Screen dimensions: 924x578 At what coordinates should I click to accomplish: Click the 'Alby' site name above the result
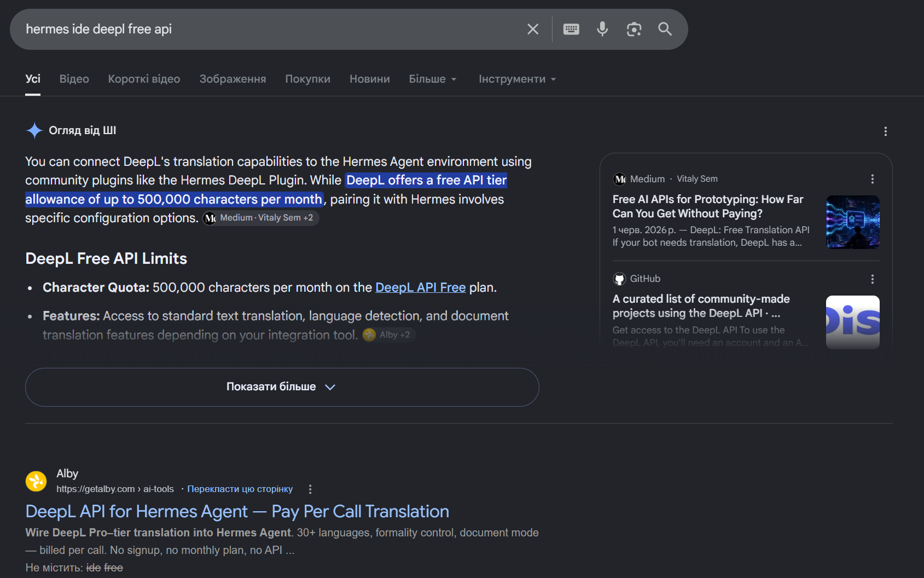pos(67,473)
